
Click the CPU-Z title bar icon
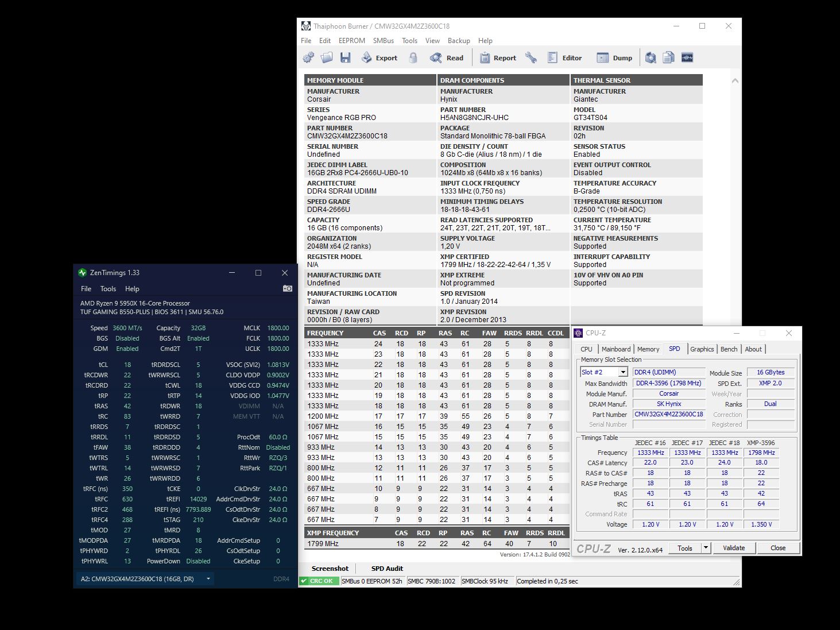[x=579, y=333]
